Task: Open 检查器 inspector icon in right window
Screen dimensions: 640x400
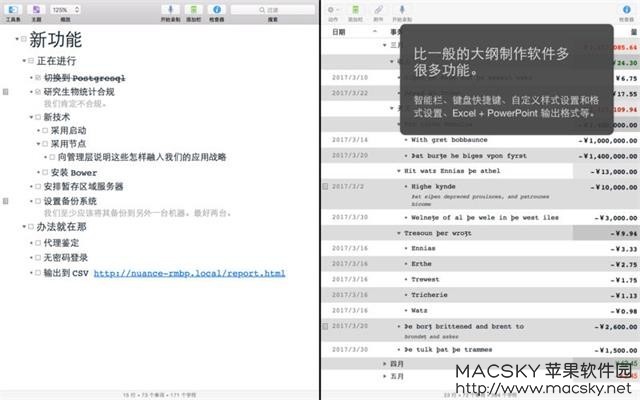Action: [627, 9]
